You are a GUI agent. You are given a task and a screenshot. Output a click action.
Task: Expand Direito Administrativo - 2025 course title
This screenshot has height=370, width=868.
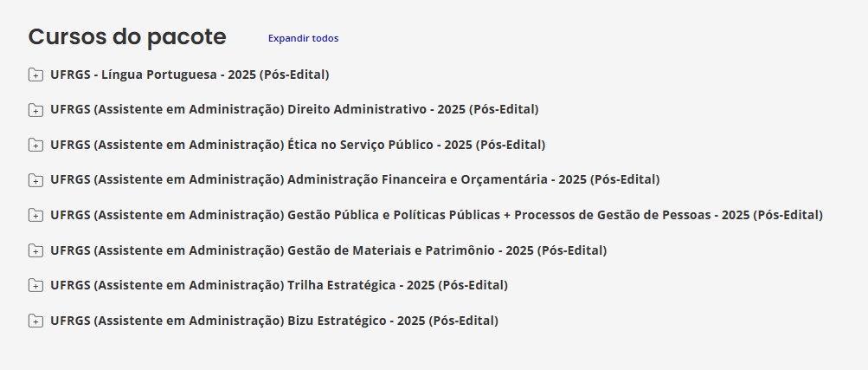click(x=294, y=110)
